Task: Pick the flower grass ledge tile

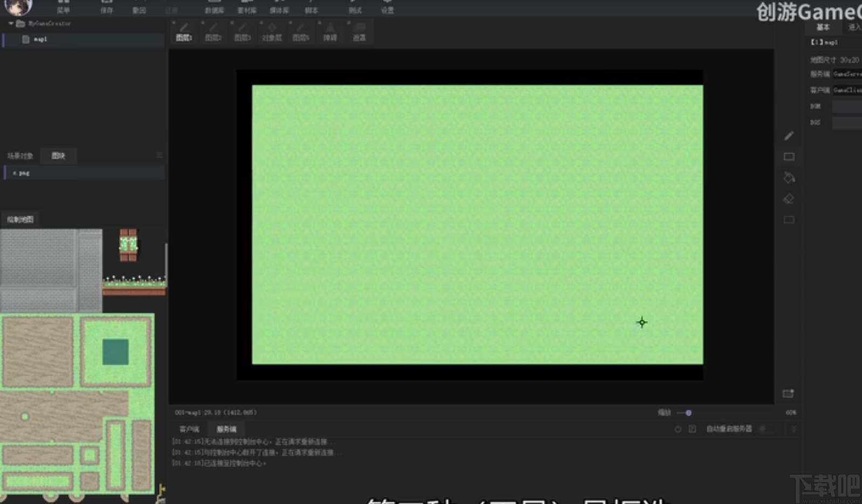Action: (134, 286)
